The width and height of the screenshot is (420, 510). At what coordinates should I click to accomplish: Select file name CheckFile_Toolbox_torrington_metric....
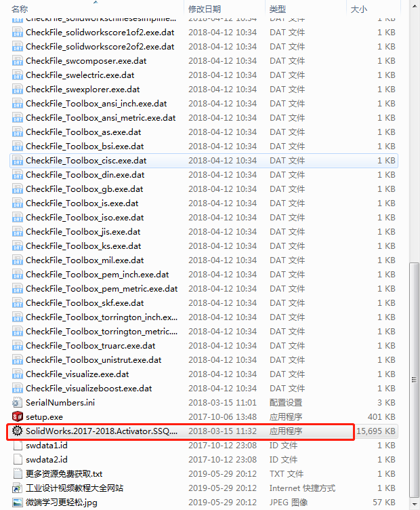tap(102, 332)
